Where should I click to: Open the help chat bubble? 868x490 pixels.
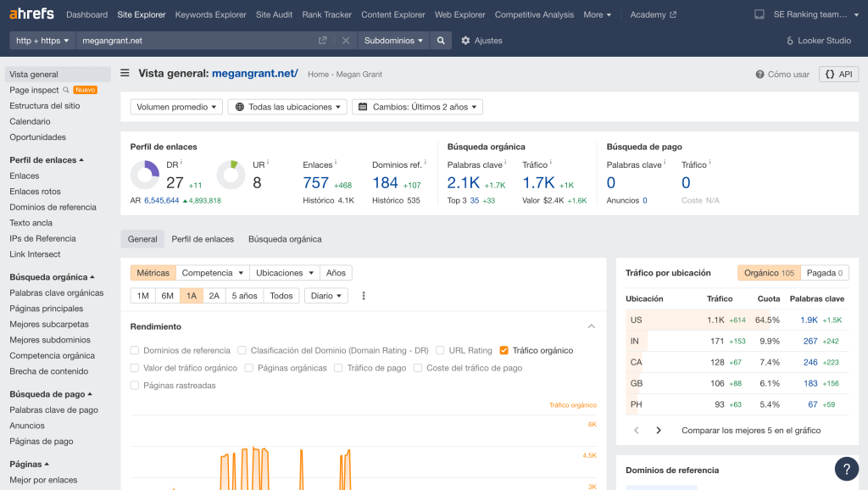[847, 469]
